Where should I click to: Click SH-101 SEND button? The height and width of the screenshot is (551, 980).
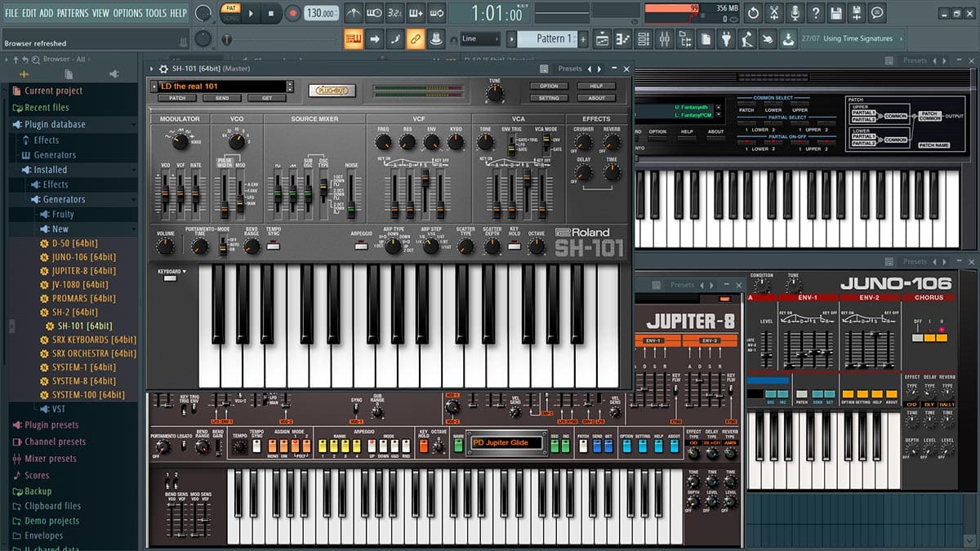[x=222, y=98]
